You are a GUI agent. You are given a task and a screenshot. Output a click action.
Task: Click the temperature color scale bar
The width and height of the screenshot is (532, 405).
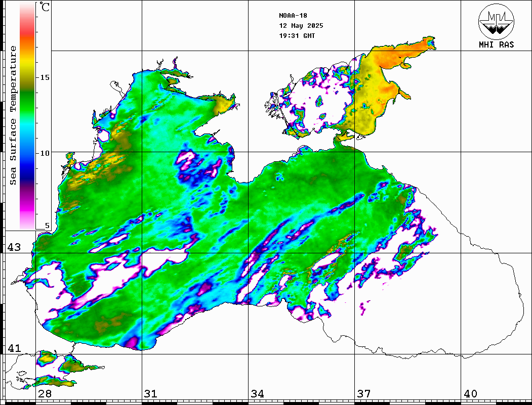(27, 116)
